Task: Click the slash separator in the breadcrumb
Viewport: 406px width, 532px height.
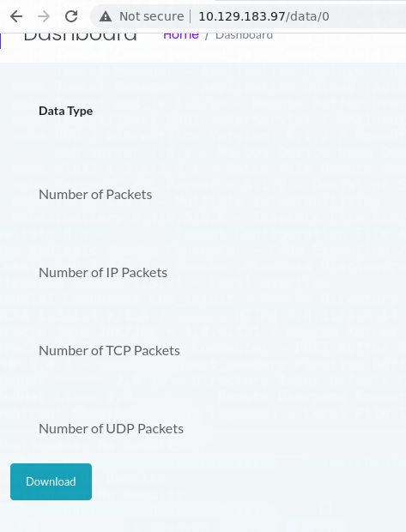Action: (207, 36)
